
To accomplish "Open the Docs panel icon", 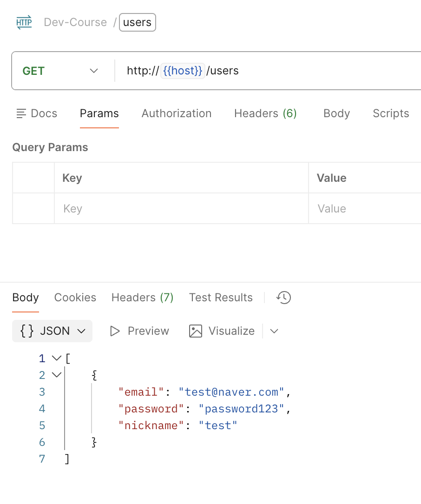I will [x=21, y=113].
